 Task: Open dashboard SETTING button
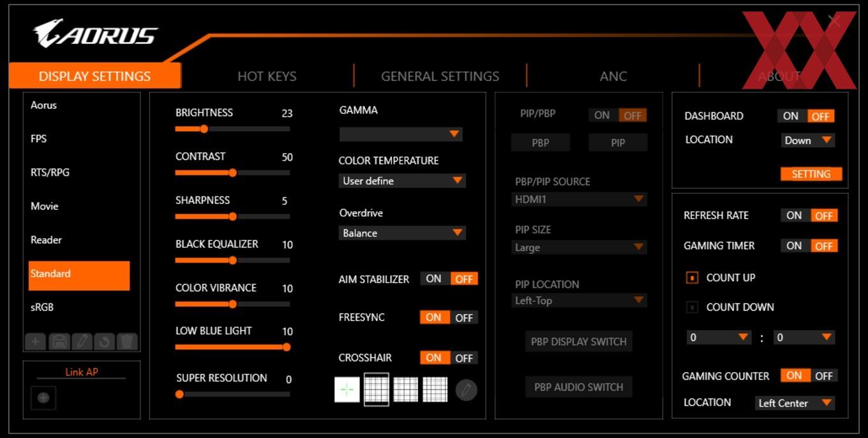tap(811, 174)
